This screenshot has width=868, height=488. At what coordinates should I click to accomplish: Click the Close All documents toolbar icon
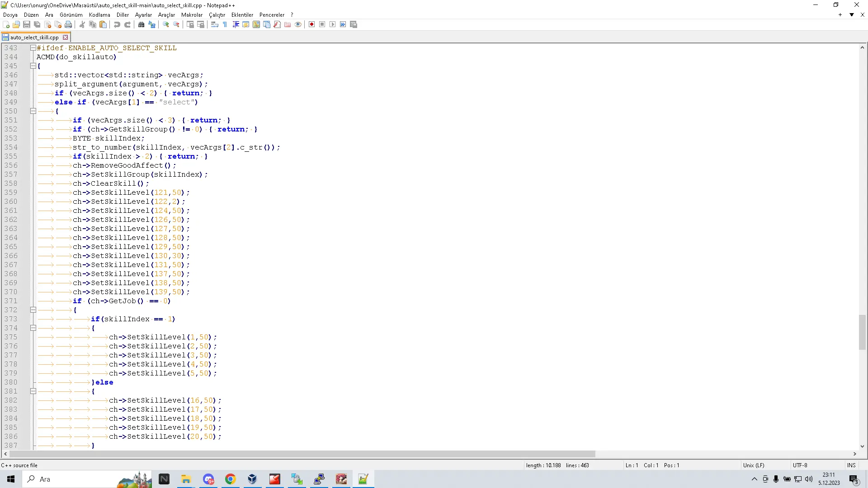coord(58,24)
